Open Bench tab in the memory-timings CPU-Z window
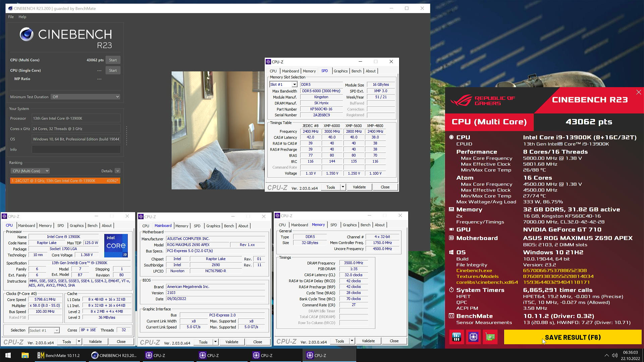The width and height of the screenshot is (644, 362). [365, 225]
